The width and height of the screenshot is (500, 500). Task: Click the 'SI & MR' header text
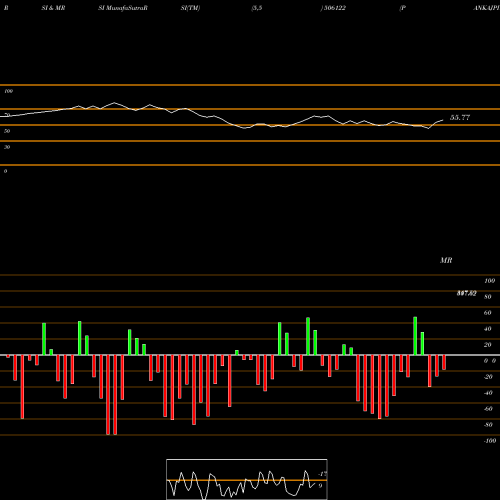point(53,8)
